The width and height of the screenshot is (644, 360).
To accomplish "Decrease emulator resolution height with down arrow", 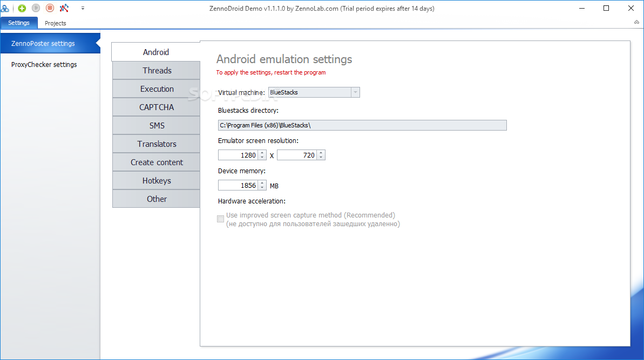I will click(x=321, y=158).
